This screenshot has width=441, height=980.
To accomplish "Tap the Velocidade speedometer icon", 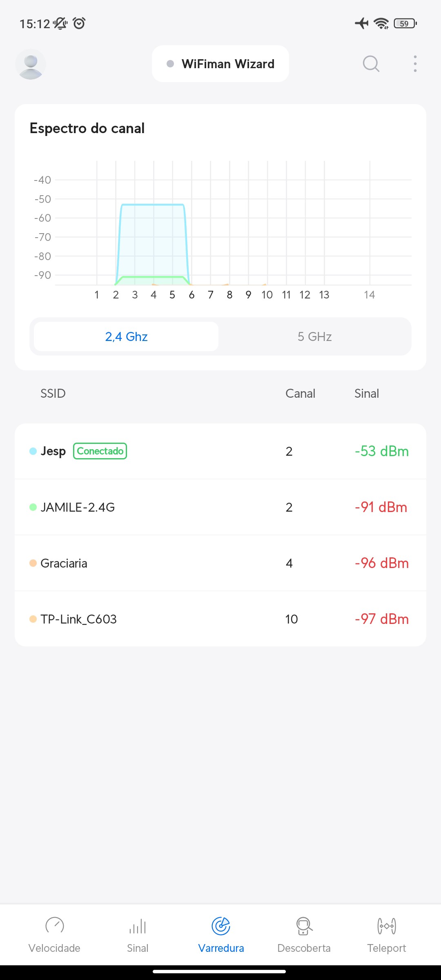I will [54, 926].
